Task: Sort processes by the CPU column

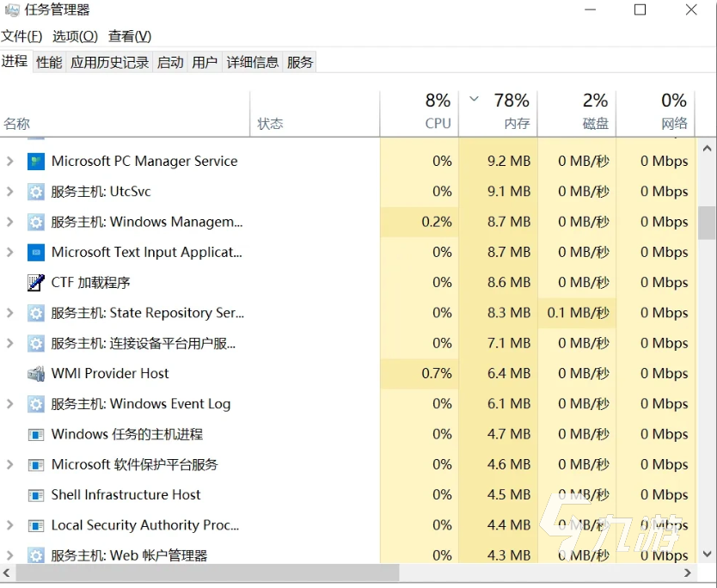Action: 428,112
